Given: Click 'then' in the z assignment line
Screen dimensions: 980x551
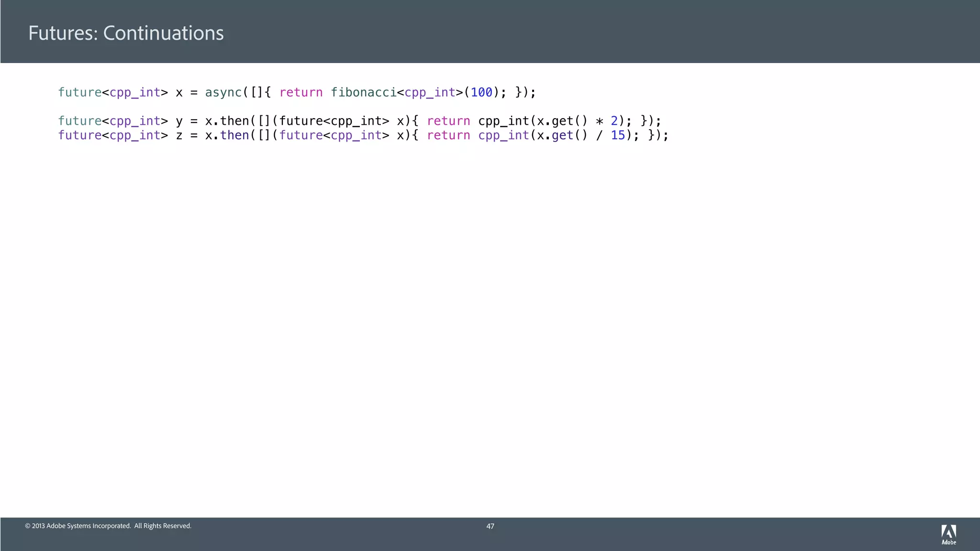Looking at the screenshot, I should (x=234, y=135).
